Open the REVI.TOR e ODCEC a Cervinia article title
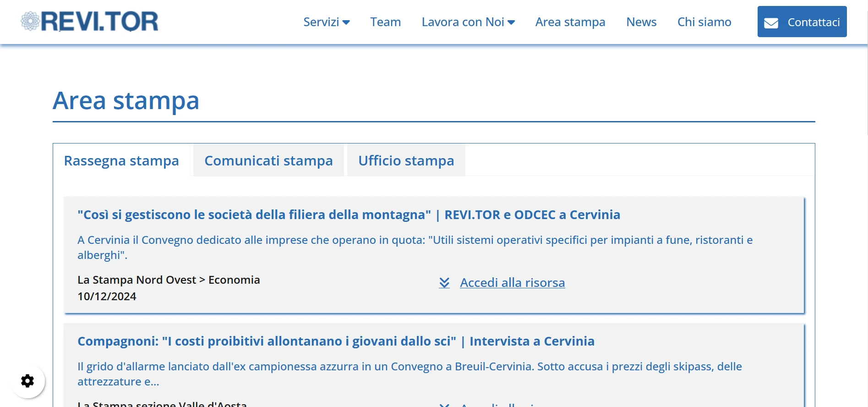The image size is (868, 407). (x=349, y=214)
